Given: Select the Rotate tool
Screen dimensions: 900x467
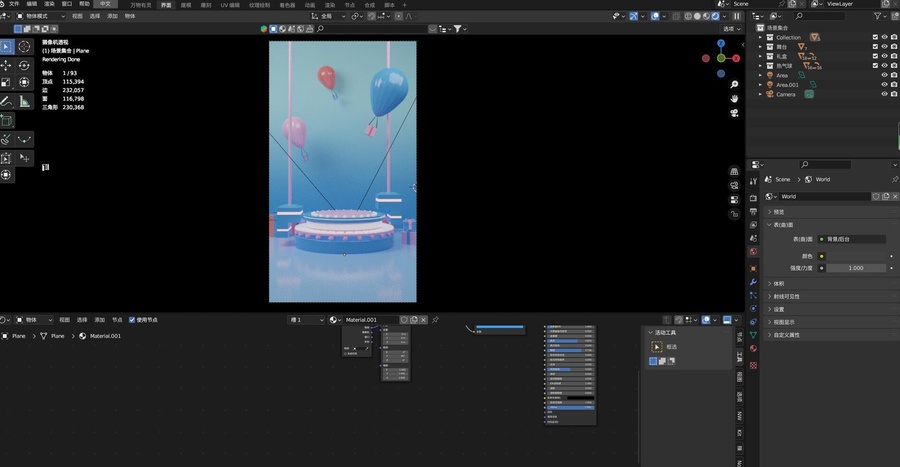Looking at the screenshot, I should point(24,65).
